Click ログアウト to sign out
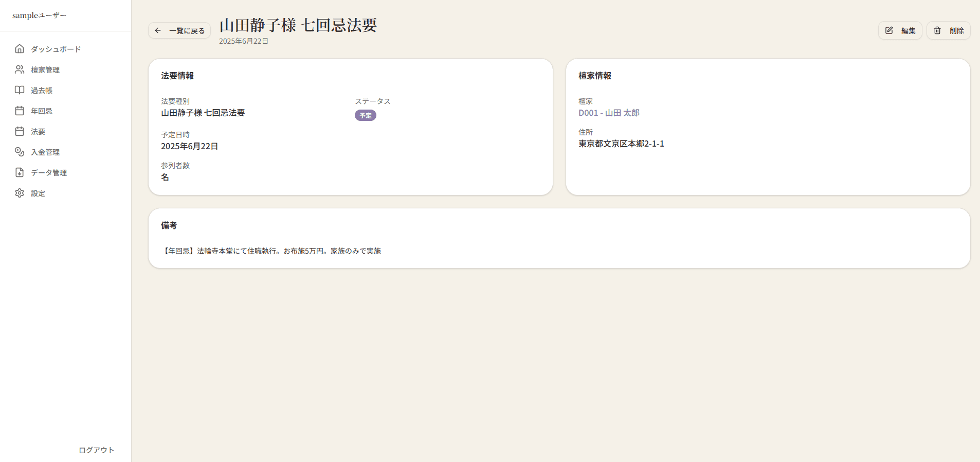The width and height of the screenshot is (980, 462). coord(96,450)
